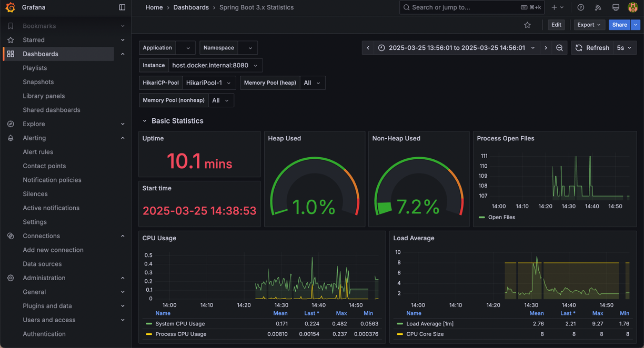The image size is (644, 348).
Task: Open the Namespace variable dropdown
Action: 248,48
